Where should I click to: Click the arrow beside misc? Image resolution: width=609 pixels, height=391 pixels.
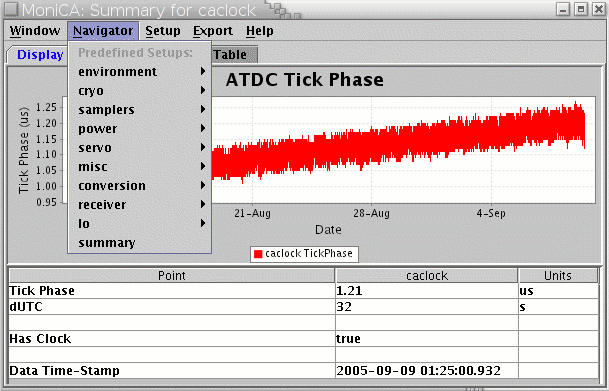point(203,166)
